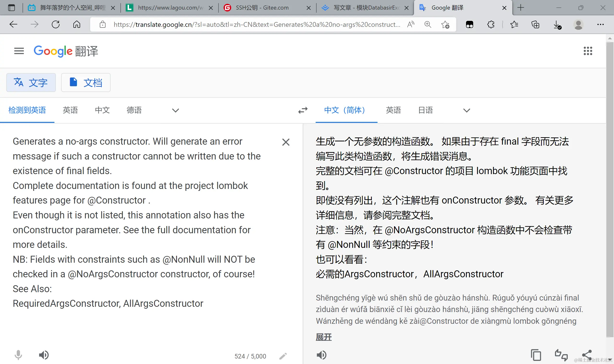Switch to 文档 document translation mode
This screenshot has height=364, width=614.
[x=86, y=82]
